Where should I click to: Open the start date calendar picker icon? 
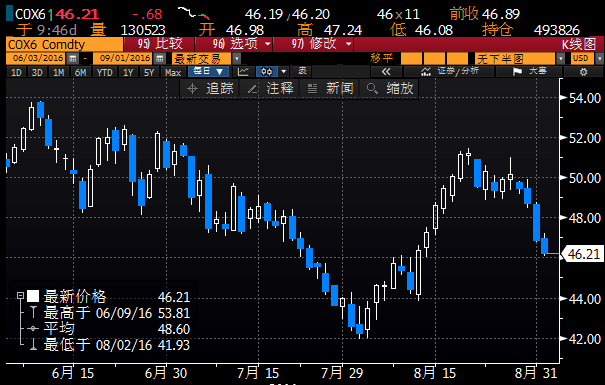[72, 59]
